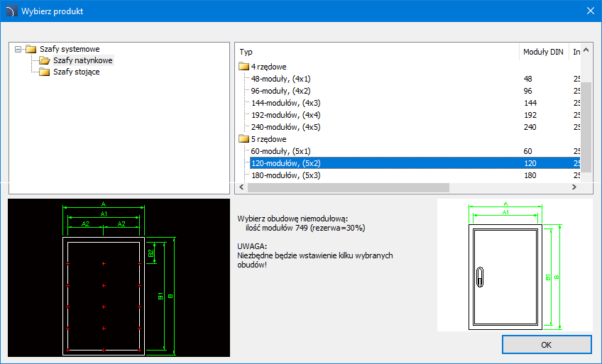The width and height of the screenshot is (602, 364).
Task: Click the 4 rzędowe group folder icon
Action: 244,67
